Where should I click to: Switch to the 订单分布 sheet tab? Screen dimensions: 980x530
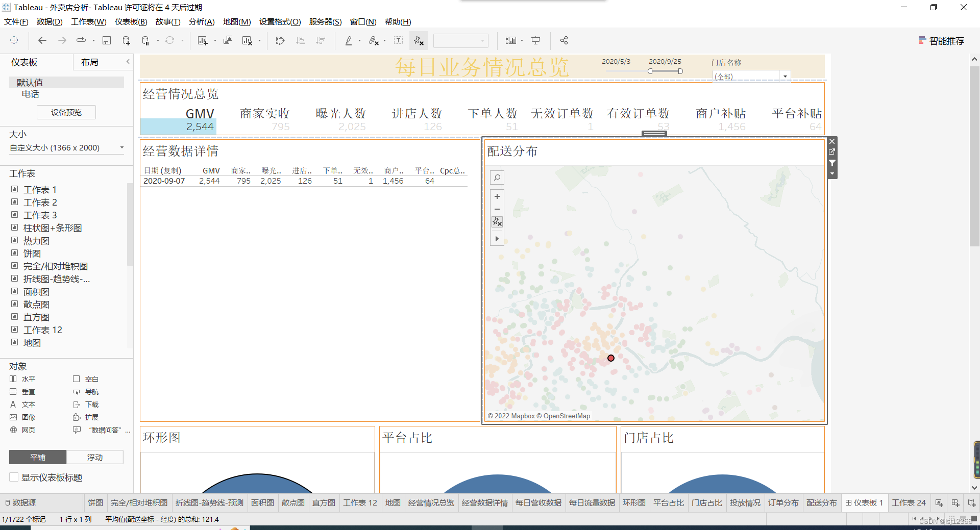[x=783, y=502]
